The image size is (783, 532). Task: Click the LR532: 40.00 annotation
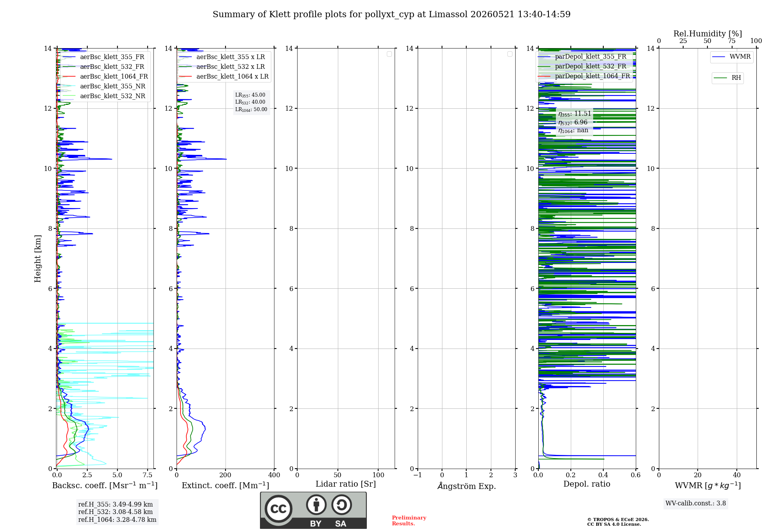(x=250, y=102)
